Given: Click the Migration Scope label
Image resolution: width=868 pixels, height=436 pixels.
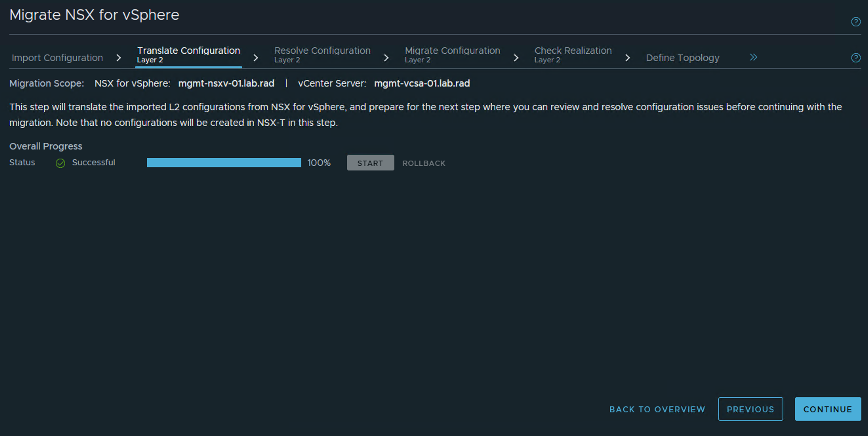Looking at the screenshot, I should pyautogui.click(x=47, y=83).
